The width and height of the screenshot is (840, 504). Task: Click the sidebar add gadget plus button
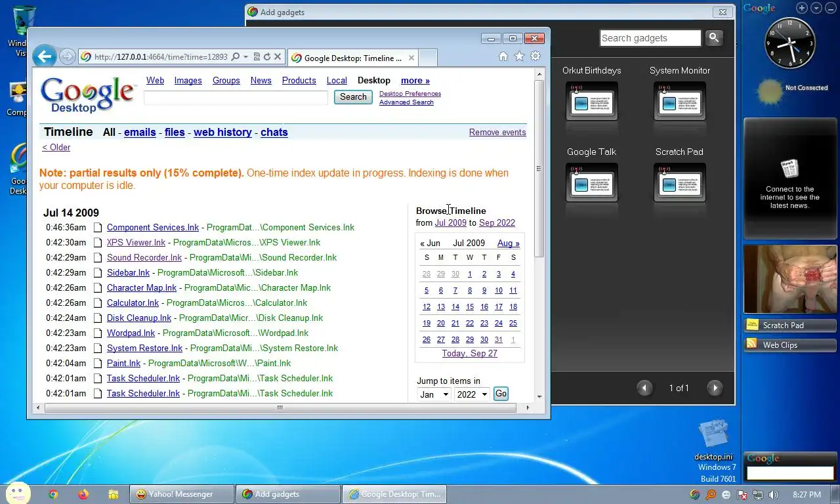pos(802,8)
